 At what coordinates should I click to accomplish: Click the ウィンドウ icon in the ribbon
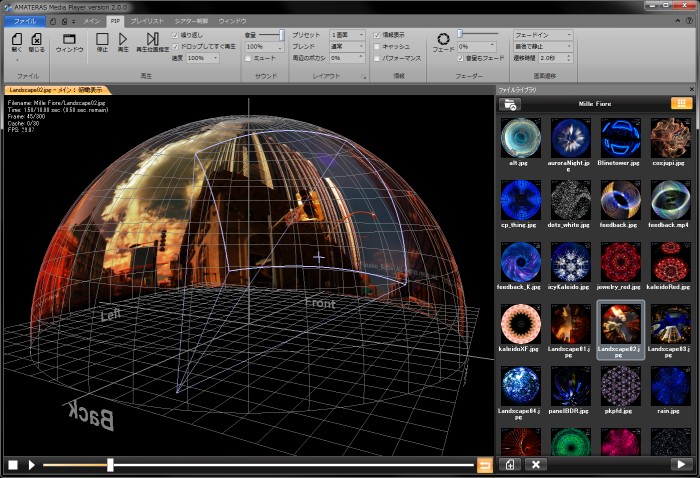pos(69,39)
